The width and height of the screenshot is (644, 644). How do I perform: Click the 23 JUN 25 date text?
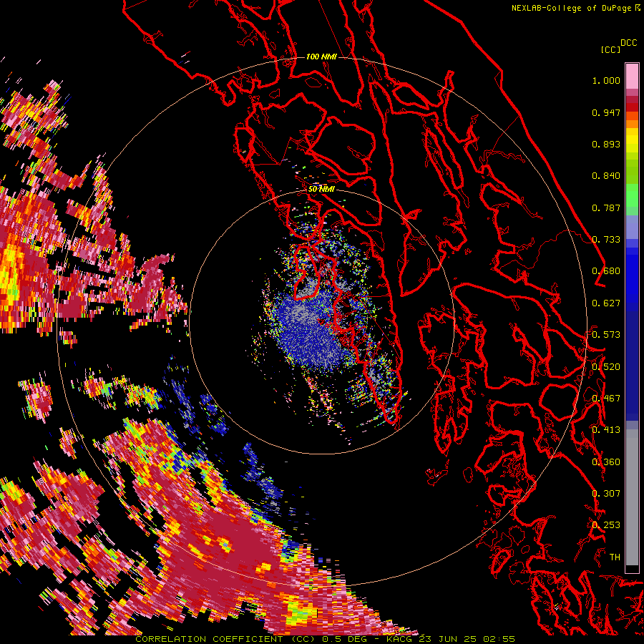point(447,639)
